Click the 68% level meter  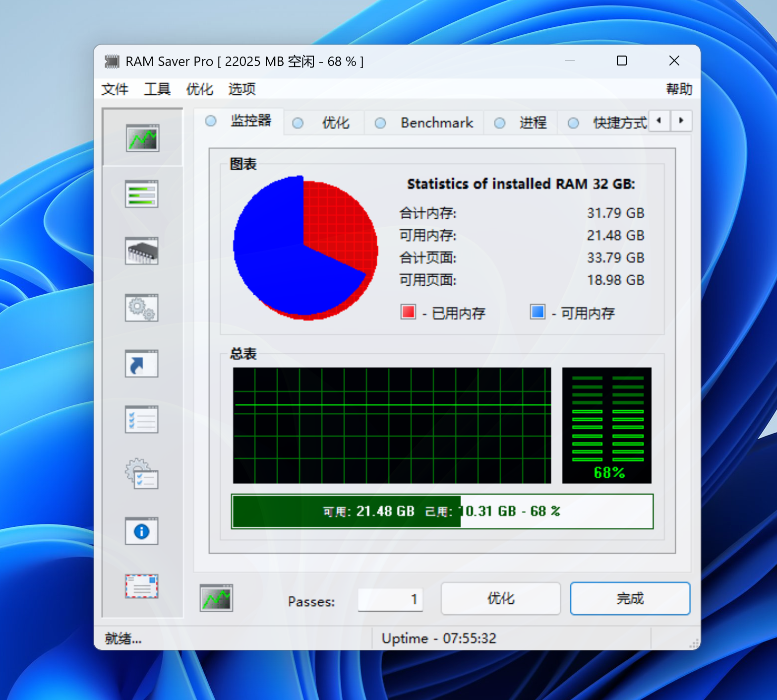[x=607, y=426]
